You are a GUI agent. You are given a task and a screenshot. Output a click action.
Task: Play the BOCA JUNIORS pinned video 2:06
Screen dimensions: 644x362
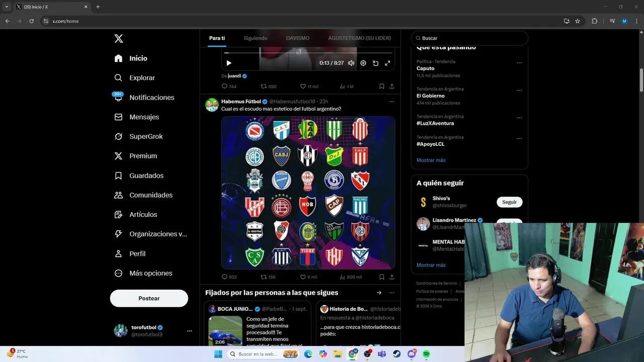pos(225,331)
